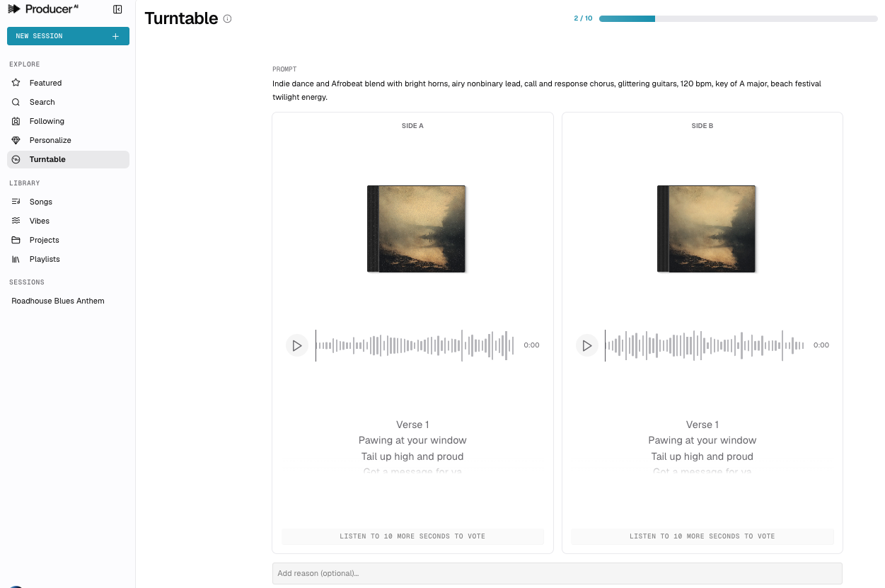This screenshot has width=885, height=588.
Task: Click the info icon beside Turntable title
Action: click(x=227, y=19)
